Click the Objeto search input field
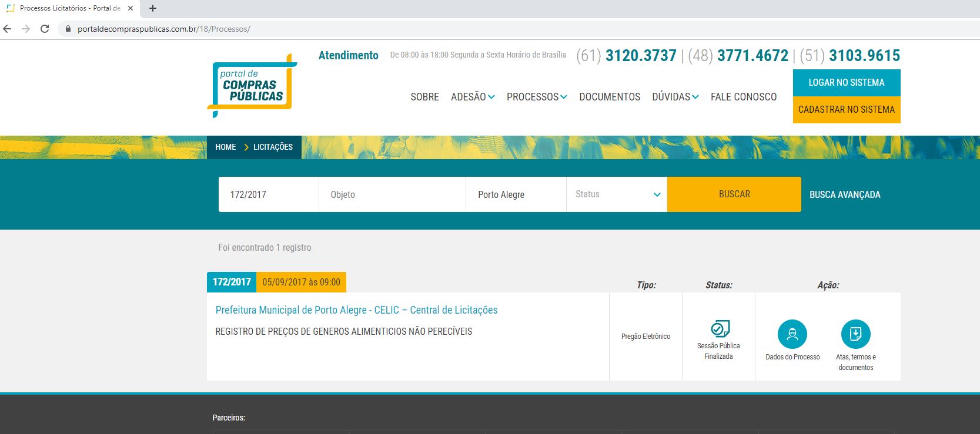Viewport: 980px width, 434px height. click(x=392, y=194)
